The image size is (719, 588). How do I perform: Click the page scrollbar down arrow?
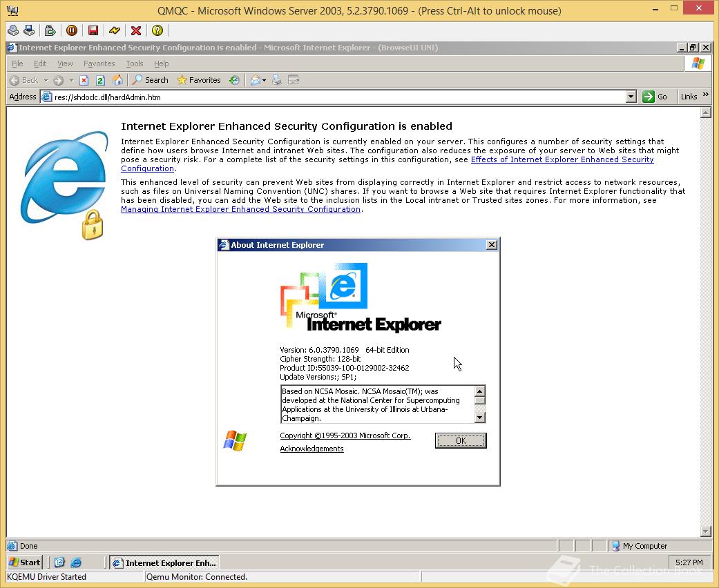pyautogui.click(x=706, y=531)
